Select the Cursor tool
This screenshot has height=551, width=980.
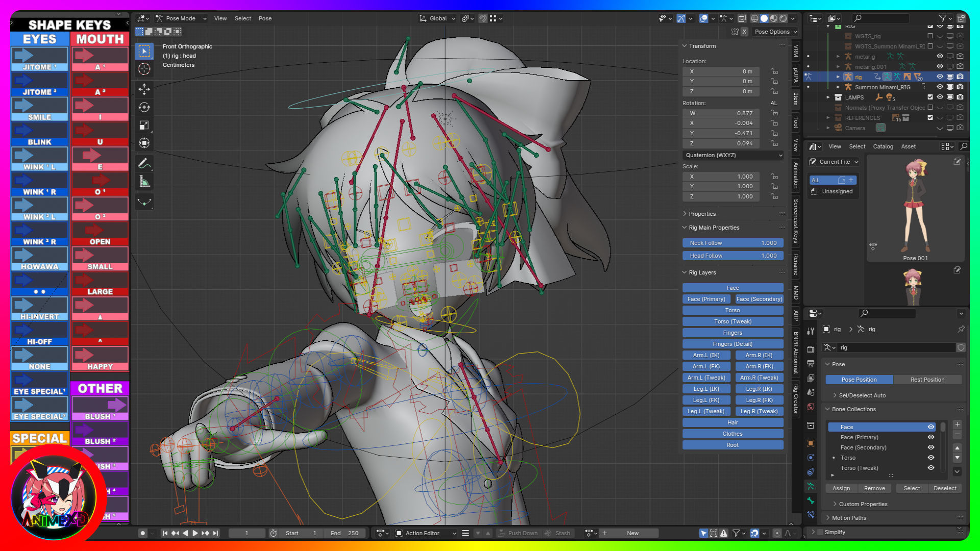coord(144,69)
